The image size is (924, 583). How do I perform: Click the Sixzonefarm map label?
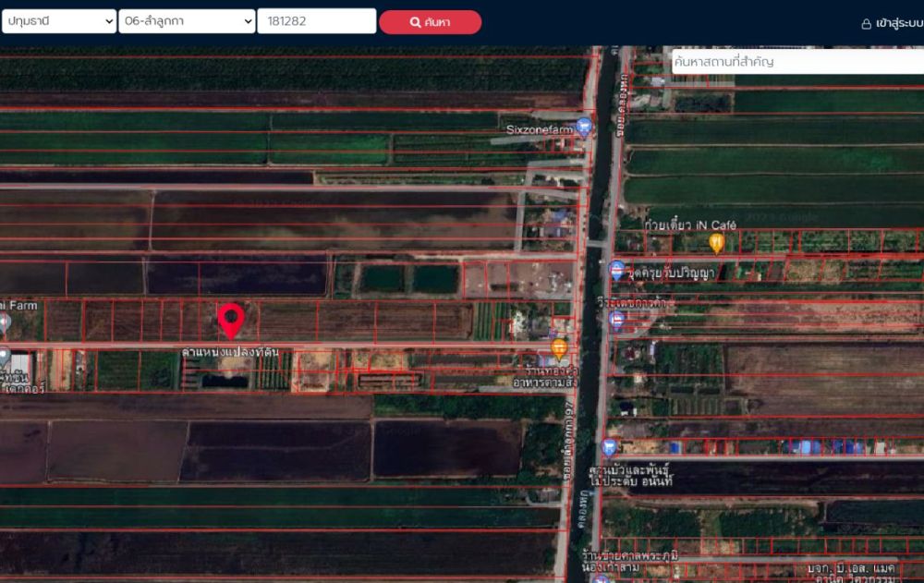click(x=539, y=130)
